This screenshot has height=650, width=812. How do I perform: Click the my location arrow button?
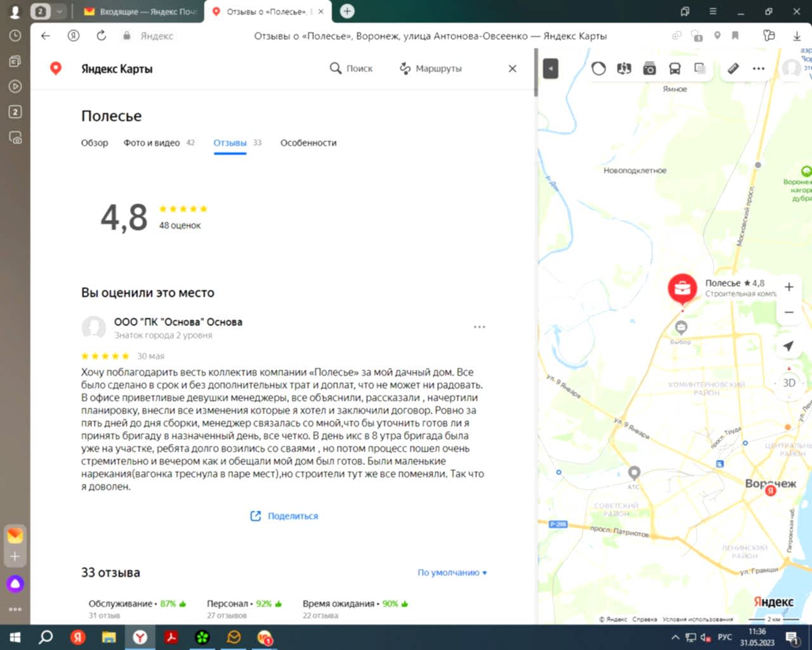click(789, 346)
